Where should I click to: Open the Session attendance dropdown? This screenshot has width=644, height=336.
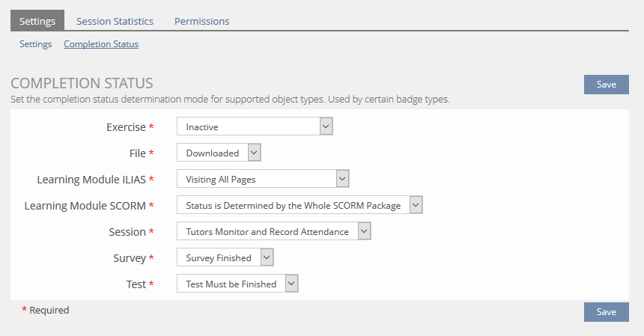coord(273,231)
